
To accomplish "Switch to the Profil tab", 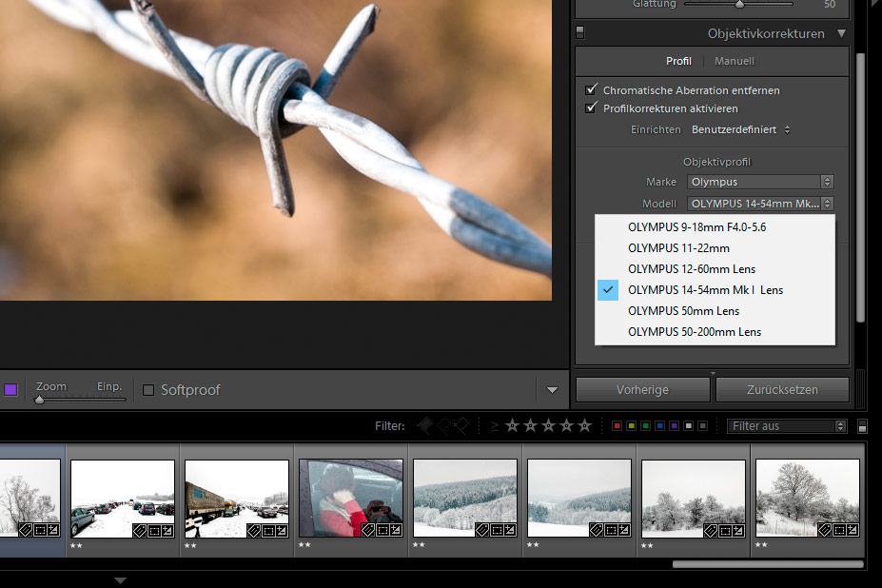I will tap(678, 61).
